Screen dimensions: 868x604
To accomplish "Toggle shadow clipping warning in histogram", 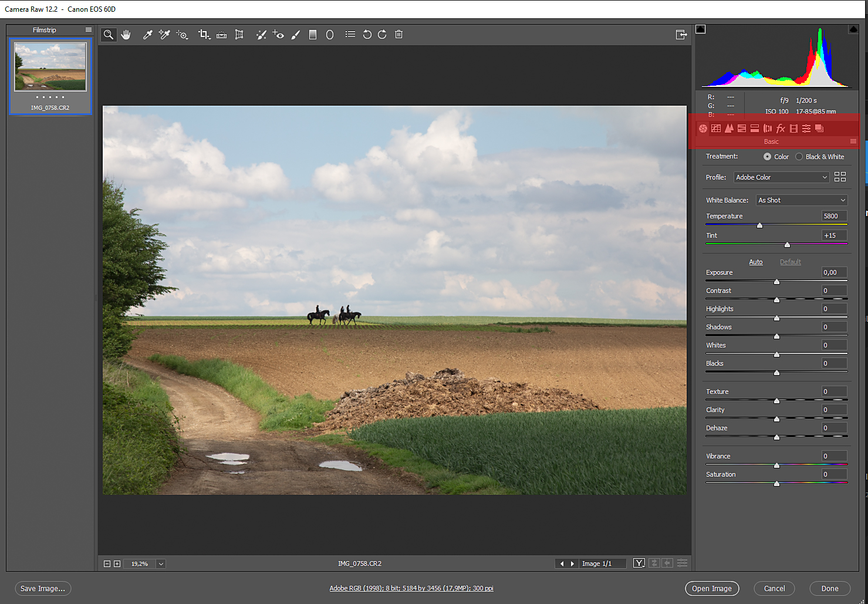I will click(x=701, y=29).
